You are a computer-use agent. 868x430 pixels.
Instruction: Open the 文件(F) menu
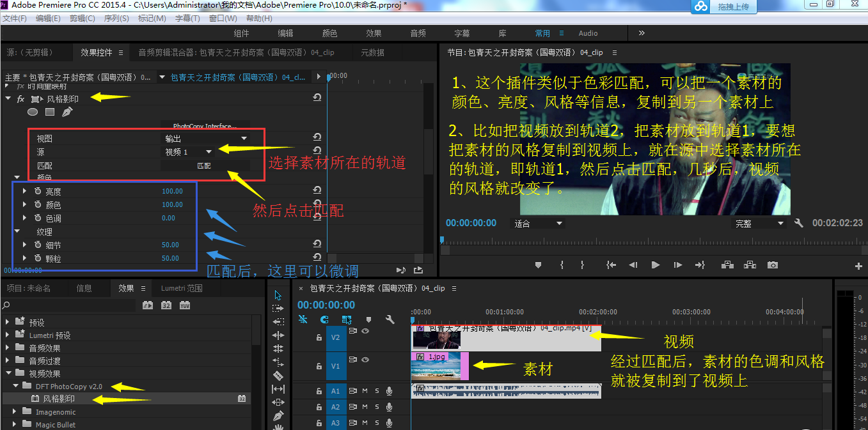tap(15, 18)
